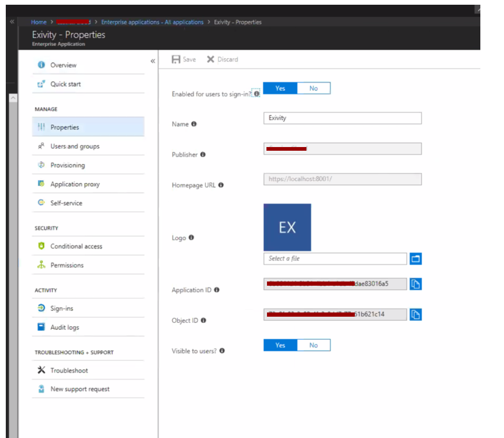Edit the Name field containing Exivity
The height and width of the screenshot is (438, 504).
(x=343, y=118)
